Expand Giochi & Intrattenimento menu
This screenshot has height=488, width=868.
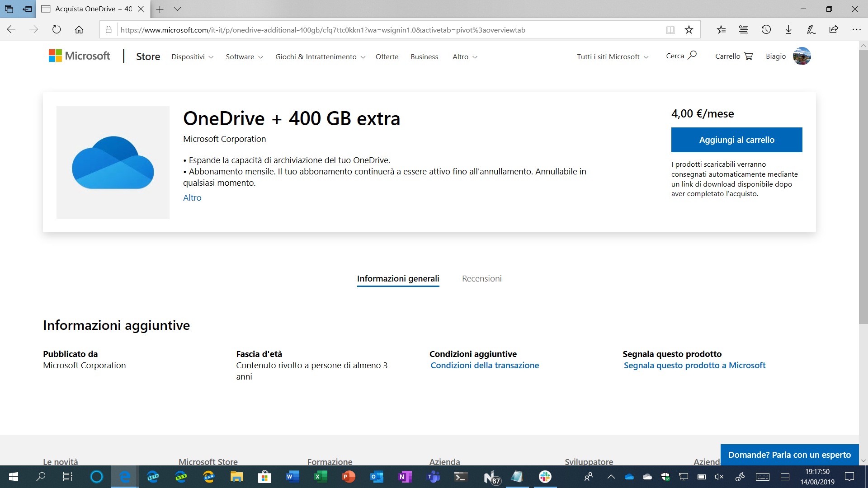(321, 57)
